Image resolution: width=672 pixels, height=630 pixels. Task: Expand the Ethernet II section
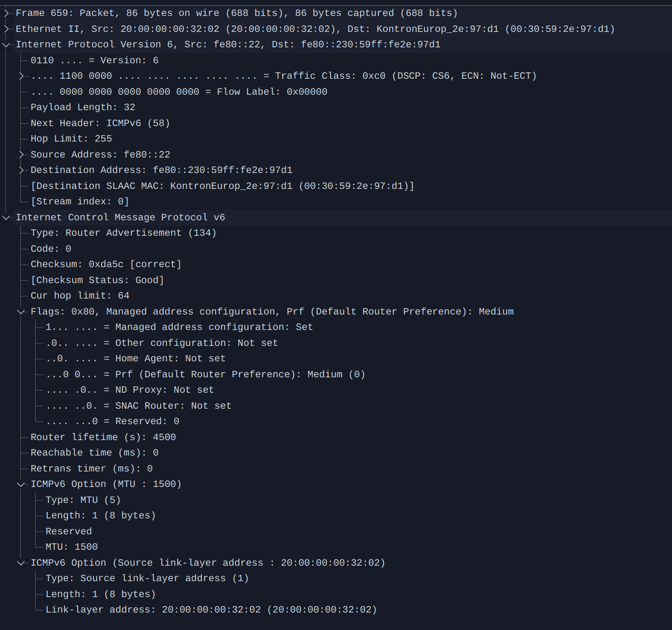6,29
